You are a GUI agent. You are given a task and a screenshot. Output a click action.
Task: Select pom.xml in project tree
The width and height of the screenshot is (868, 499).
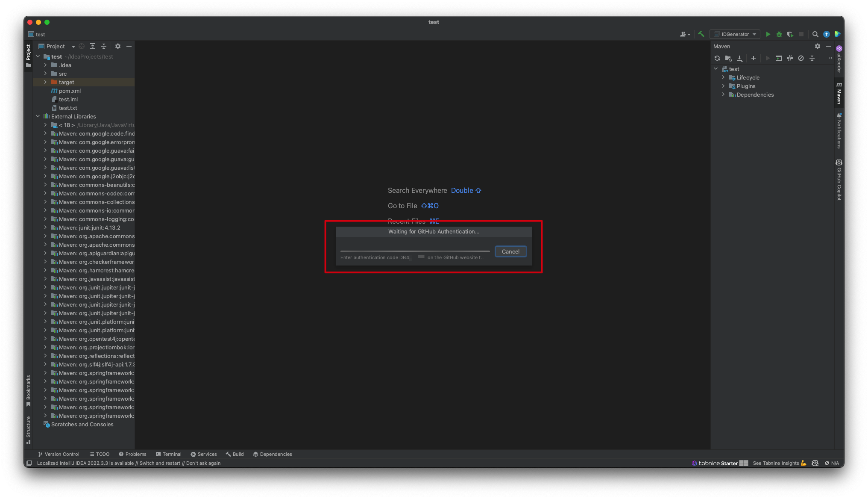(70, 91)
